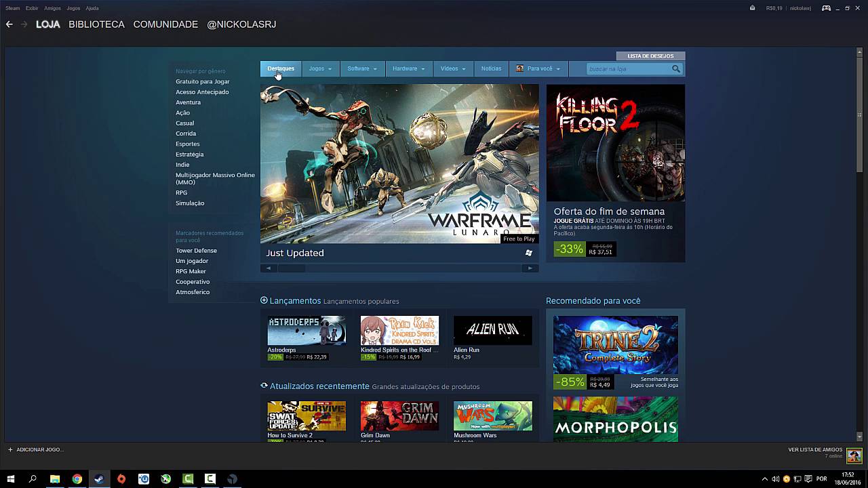Open the RPG Maker tag link
Image resolution: width=868 pixels, height=488 pixels.
pos(191,271)
